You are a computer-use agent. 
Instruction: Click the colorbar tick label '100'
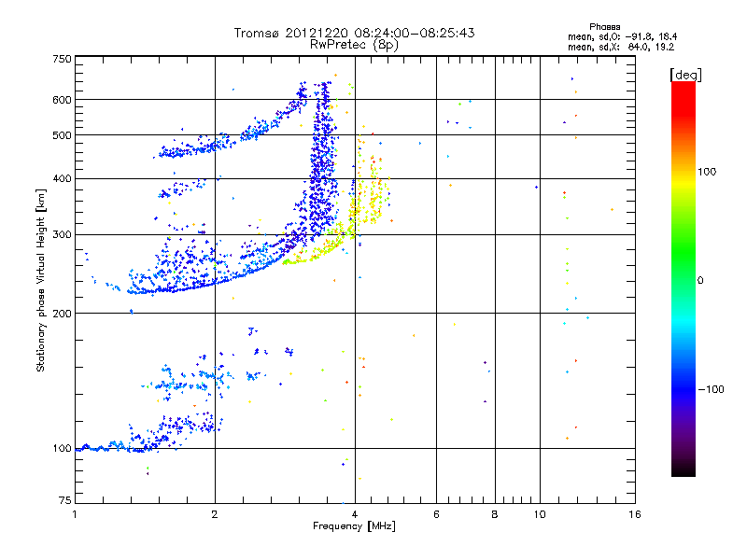[707, 172]
